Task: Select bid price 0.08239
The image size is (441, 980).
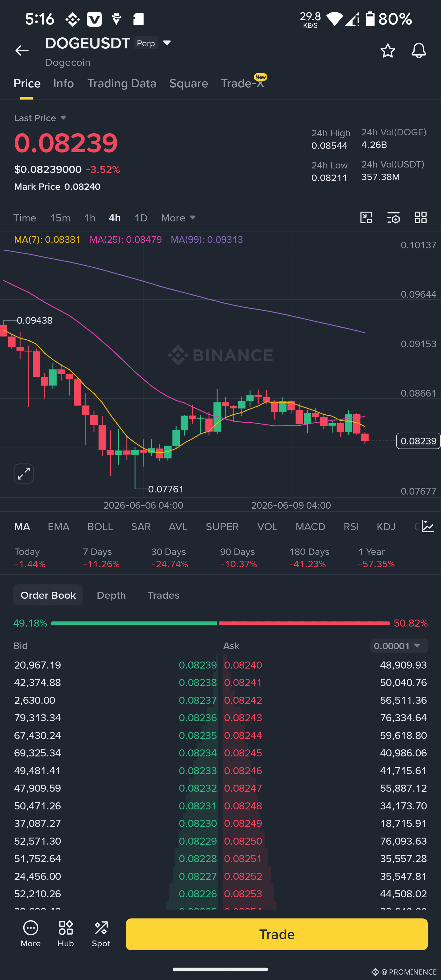Action: [x=198, y=665]
